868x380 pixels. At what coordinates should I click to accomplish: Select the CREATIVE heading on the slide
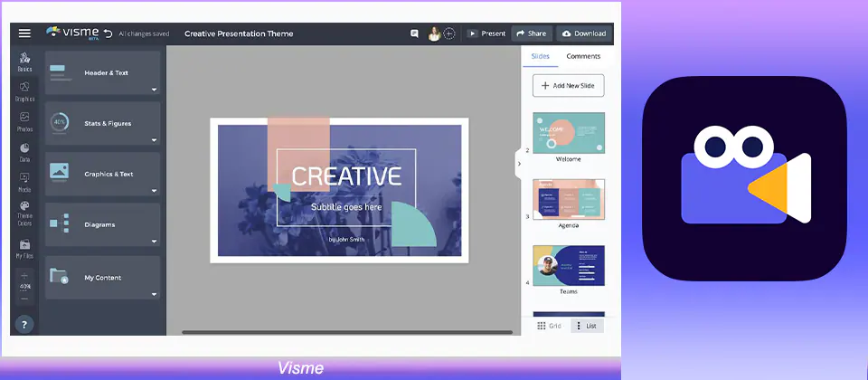pos(346,176)
